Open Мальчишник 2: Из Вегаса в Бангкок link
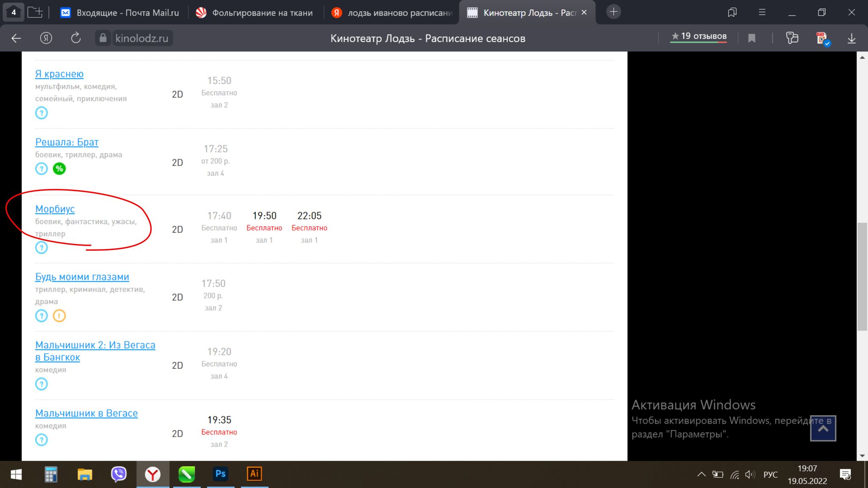 click(95, 351)
